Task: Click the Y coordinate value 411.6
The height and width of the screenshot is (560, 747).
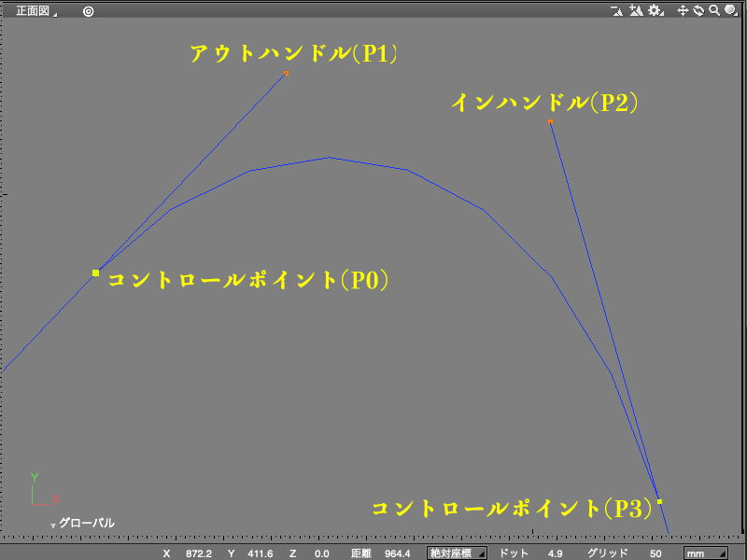Action: (x=261, y=553)
